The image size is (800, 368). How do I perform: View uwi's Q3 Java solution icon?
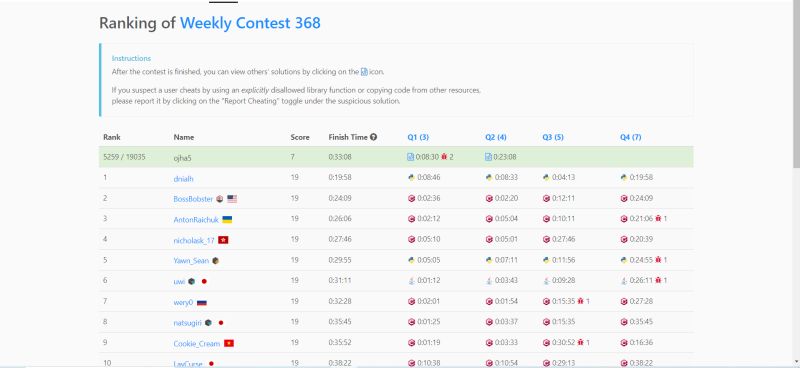pos(546,281)
